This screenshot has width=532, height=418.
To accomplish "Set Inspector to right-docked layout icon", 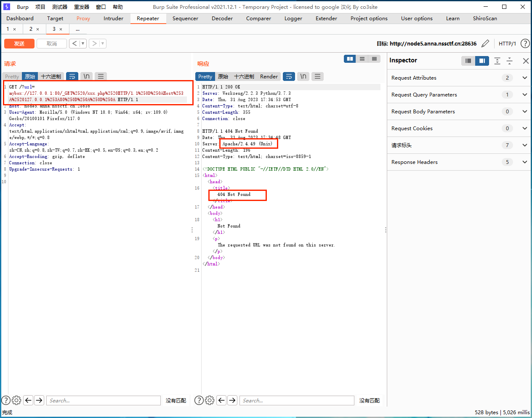I will (x=482, y=61).
